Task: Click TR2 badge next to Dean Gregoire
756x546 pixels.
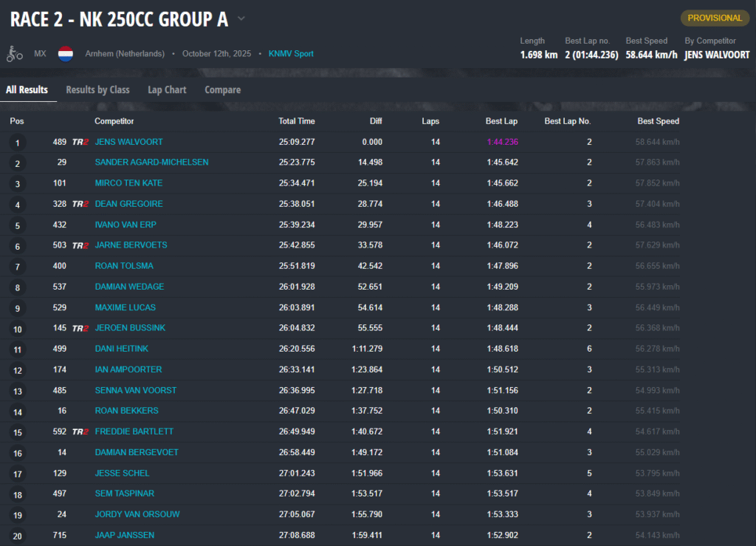Action: pos(80,204)
